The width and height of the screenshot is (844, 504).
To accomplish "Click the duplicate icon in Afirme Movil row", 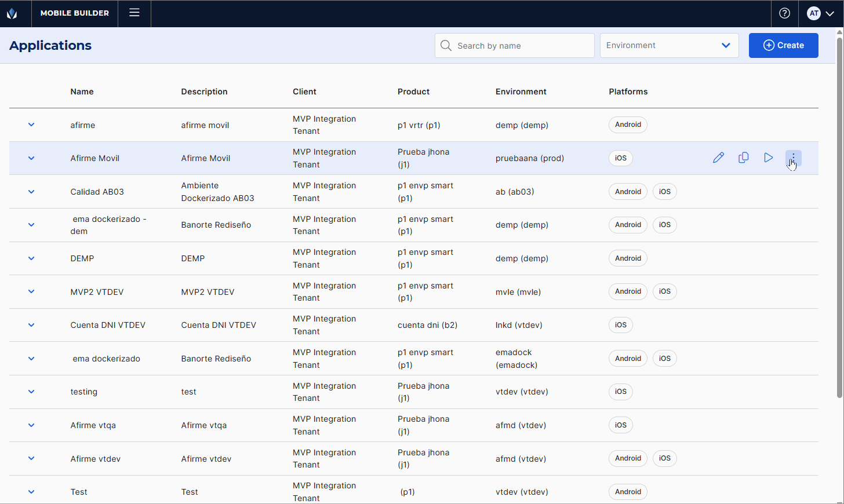I will coord(743,158).
